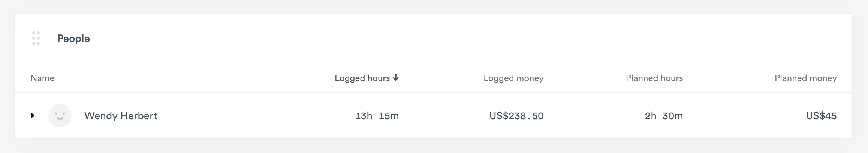Click Wendy Herbert's smiley avatar

tap(60, 115)
